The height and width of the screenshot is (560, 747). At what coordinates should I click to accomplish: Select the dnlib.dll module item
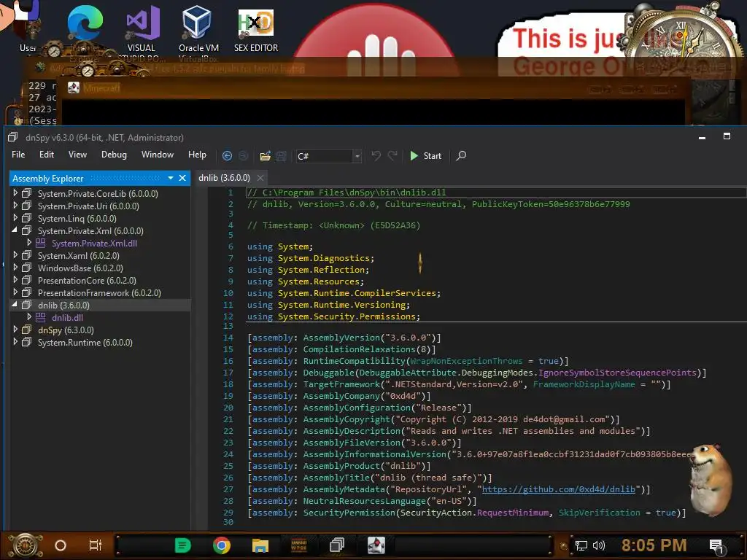tap(67, 318)
